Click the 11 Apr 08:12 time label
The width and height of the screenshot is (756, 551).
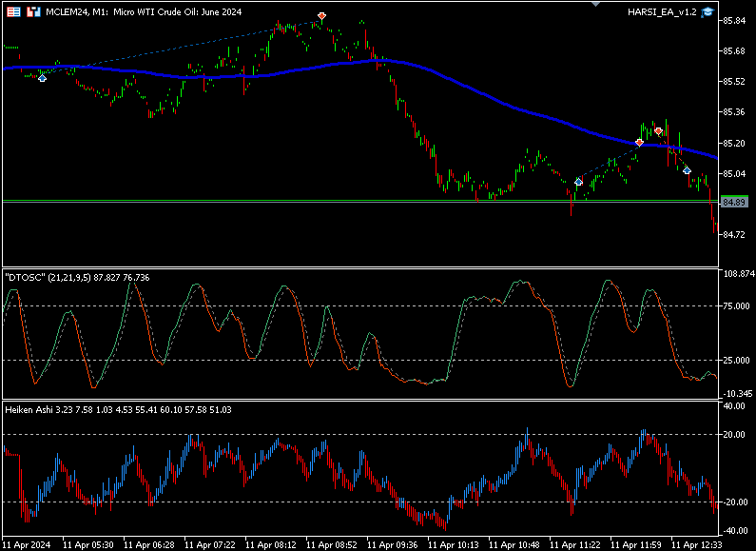point(270,544)
